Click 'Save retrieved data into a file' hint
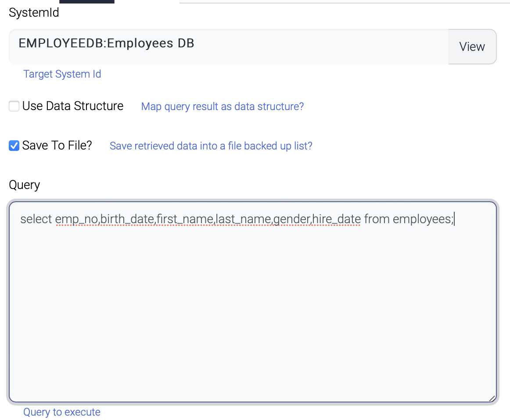510x420 pixels. click(211, 146)
